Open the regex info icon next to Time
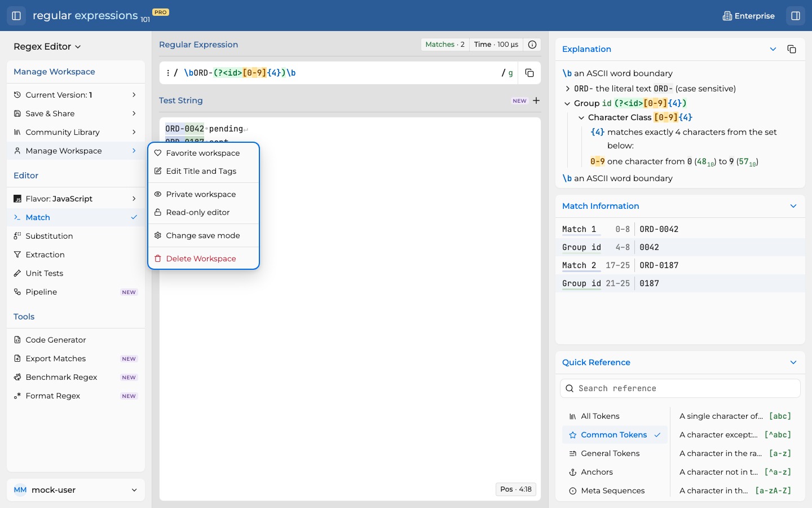This screenshot has width=812, height=508. point(532,45)
